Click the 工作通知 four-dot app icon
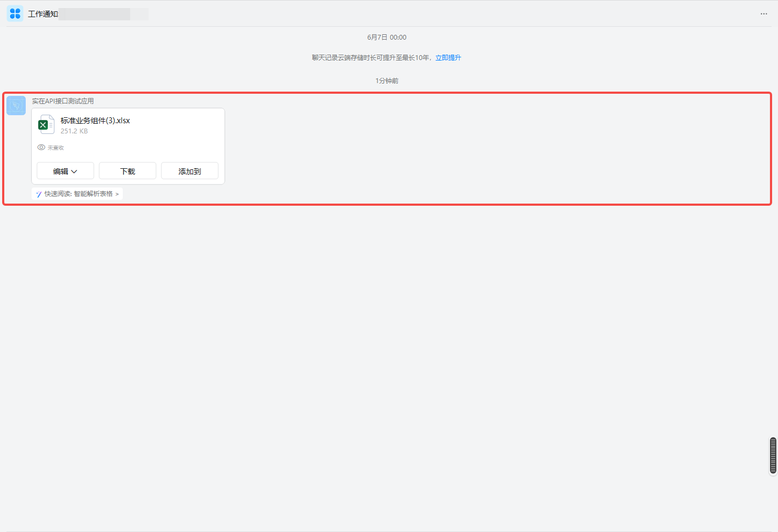Image resolution: width=778 pixels, height=532 pixels. tap(15, 13)
